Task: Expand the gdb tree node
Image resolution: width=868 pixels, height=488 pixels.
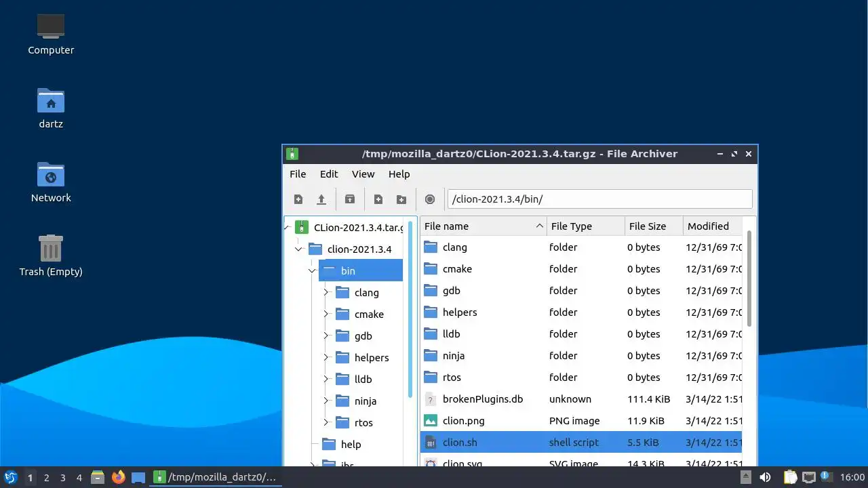Action: point(325,336)
